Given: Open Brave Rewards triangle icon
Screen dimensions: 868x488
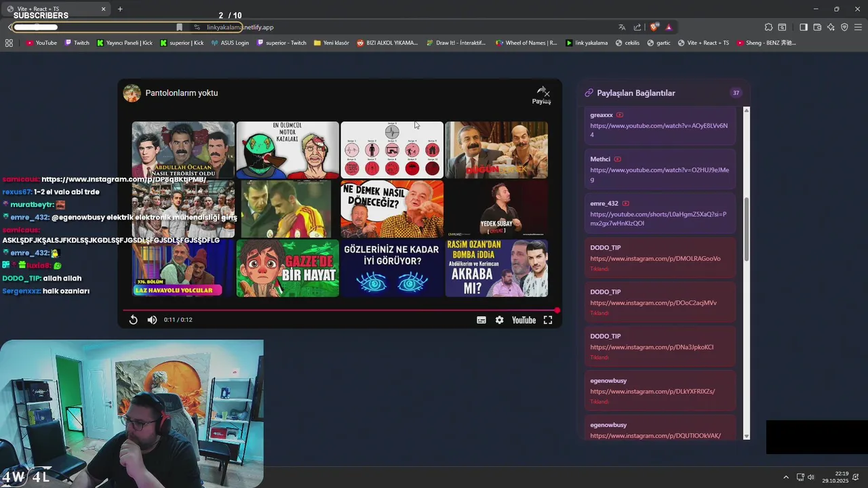Looking at the screenshot, I should pyautogui.click(x=669, y=27).
